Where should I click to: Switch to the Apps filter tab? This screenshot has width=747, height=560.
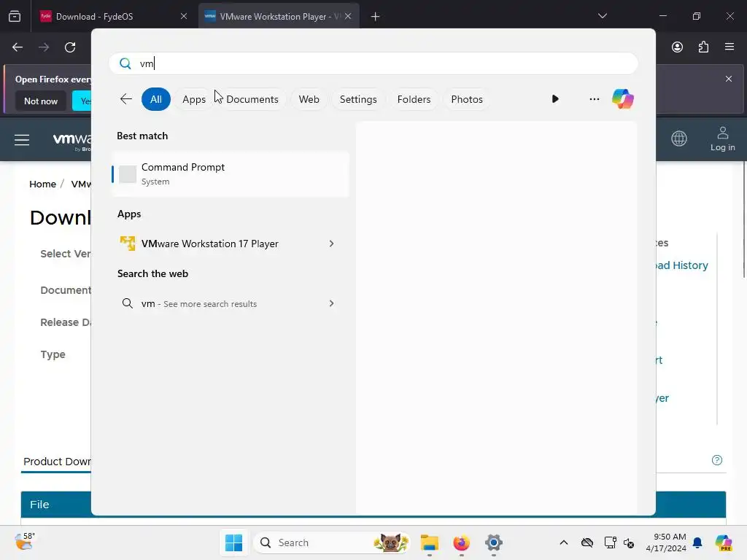pos(194,99)
